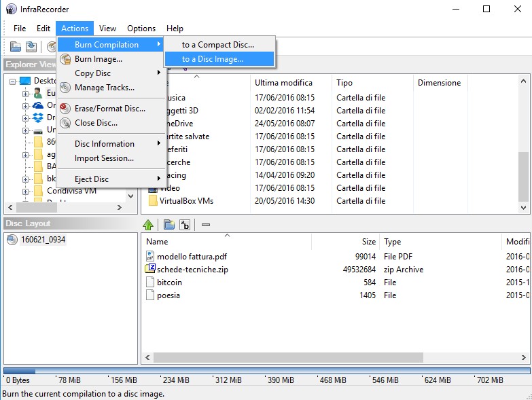Expand the user profile tree node
The image size is (532, 400).
(25, 94)
